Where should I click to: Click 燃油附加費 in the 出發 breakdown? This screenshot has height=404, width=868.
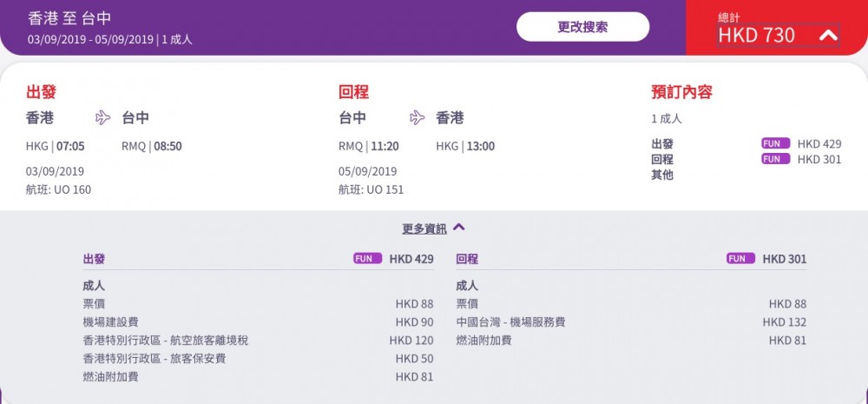110,377
